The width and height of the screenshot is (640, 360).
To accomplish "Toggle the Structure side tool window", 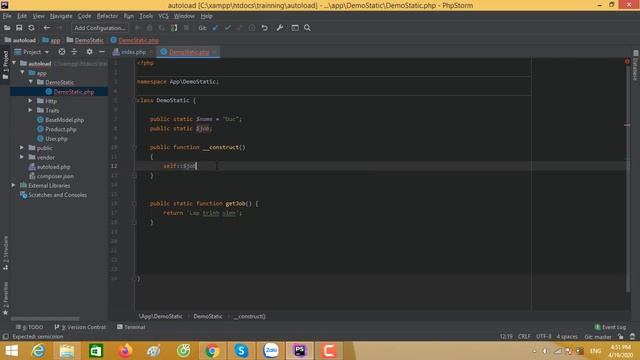I will pos(5,252).
